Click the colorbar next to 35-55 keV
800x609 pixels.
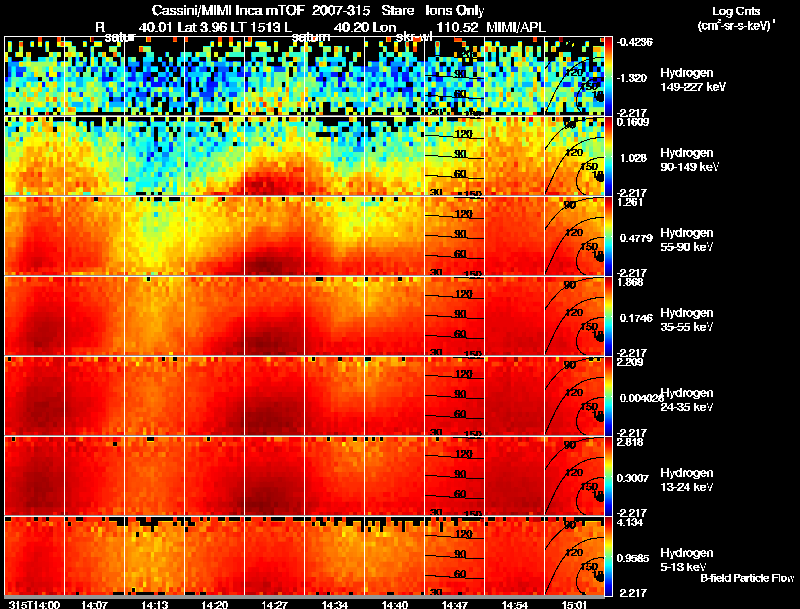(x=608, y=316)
